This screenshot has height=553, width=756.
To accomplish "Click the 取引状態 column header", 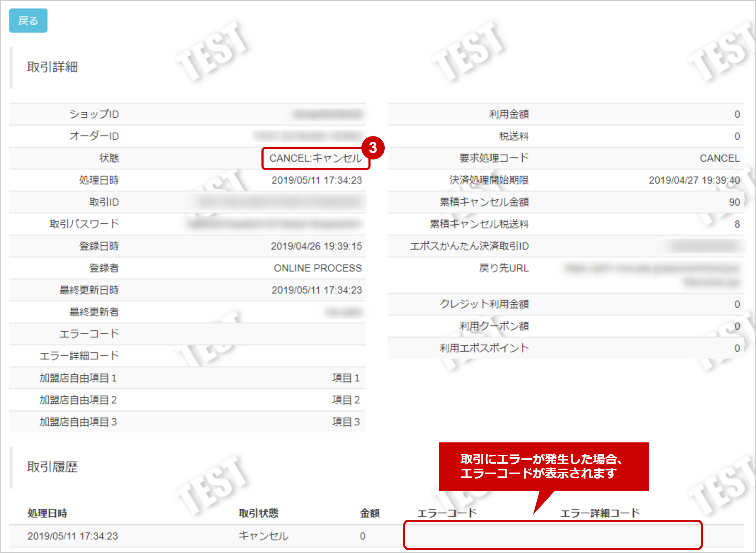I will point(259,513).
